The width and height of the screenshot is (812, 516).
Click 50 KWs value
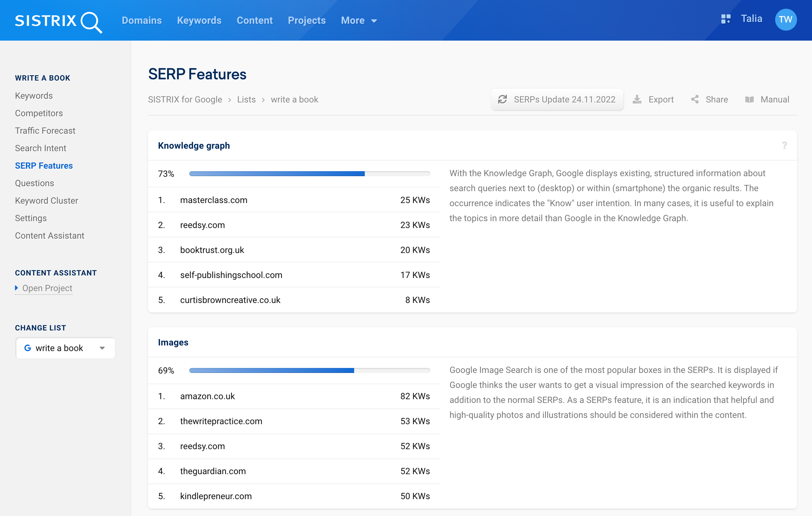click(x=415, y=496)
